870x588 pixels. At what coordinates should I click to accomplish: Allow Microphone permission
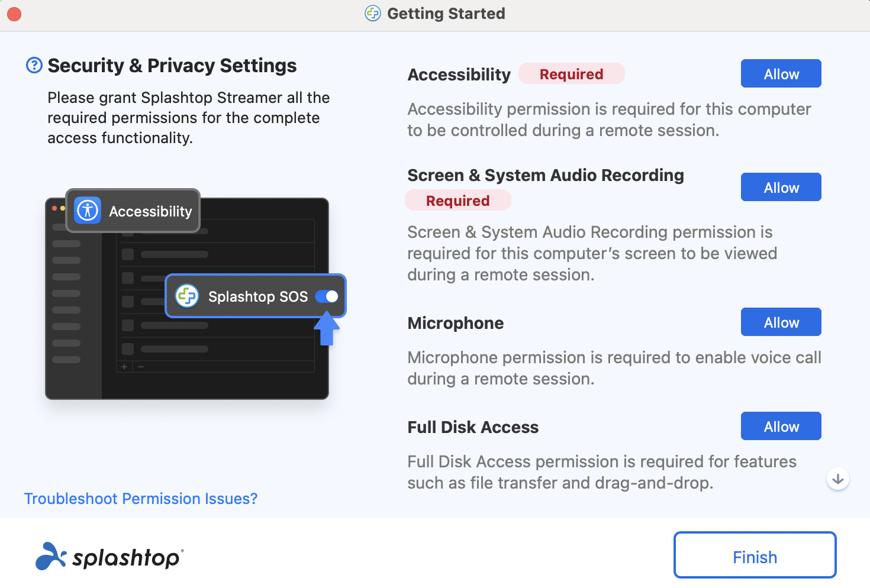pos(781,322)
